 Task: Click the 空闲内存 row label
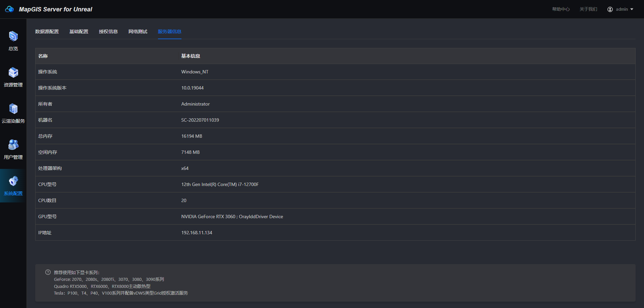tap(48, 152)
